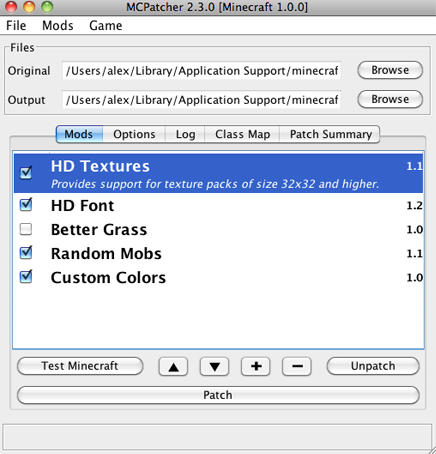
Task: Open the Mods menu
Action: (58, 26)
